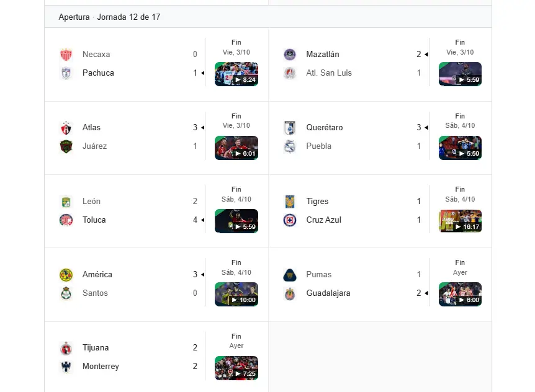The width and height of the screenshot is (535, 392).
Task: Select the Pumas team name
Action: (319, 275)
